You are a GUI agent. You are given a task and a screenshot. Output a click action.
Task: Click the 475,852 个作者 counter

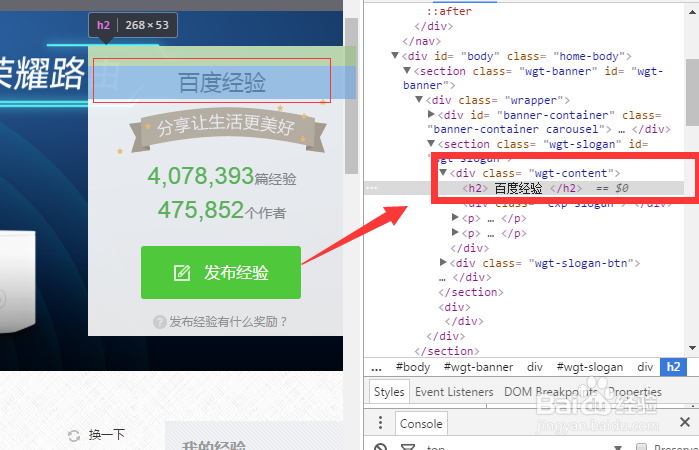[222, 210]
